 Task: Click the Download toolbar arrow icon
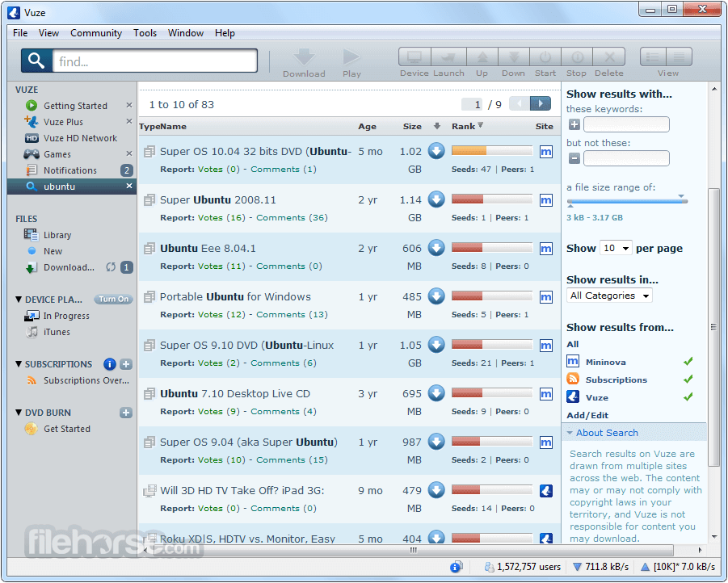click(x=304, y=57)
